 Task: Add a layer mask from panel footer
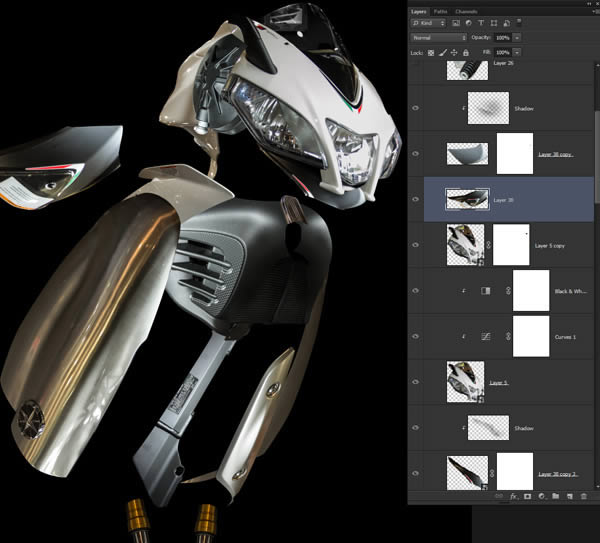[527, 496]
